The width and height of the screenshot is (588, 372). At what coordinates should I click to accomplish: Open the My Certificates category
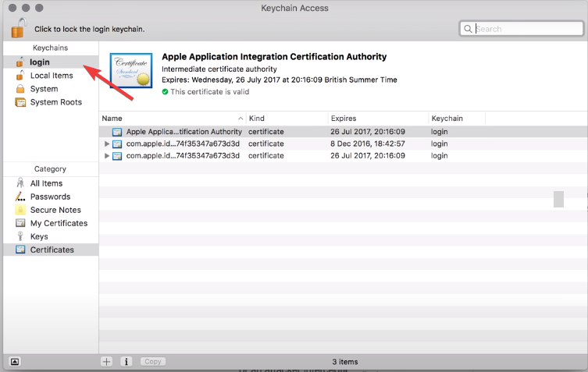pos(59,223)
